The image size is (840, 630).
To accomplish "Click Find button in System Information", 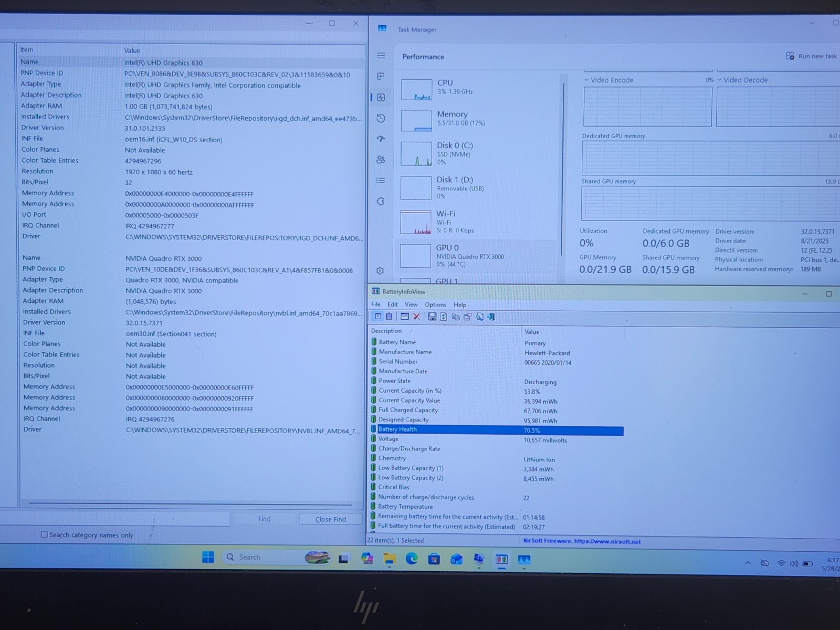I will pos(265,519).
